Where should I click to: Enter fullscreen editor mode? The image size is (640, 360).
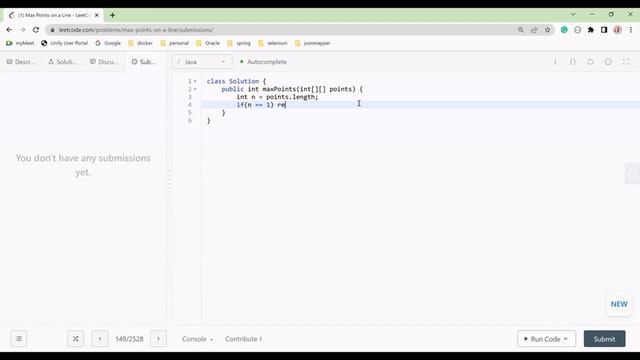point(626,62)
